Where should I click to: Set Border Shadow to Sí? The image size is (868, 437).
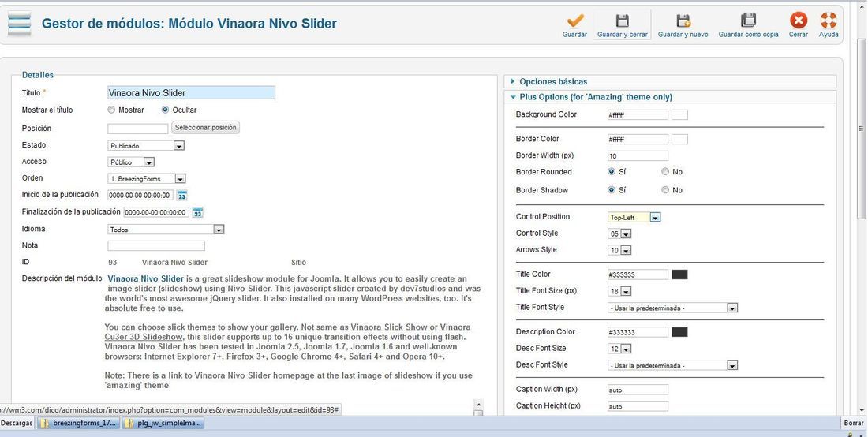click(611, 190)
